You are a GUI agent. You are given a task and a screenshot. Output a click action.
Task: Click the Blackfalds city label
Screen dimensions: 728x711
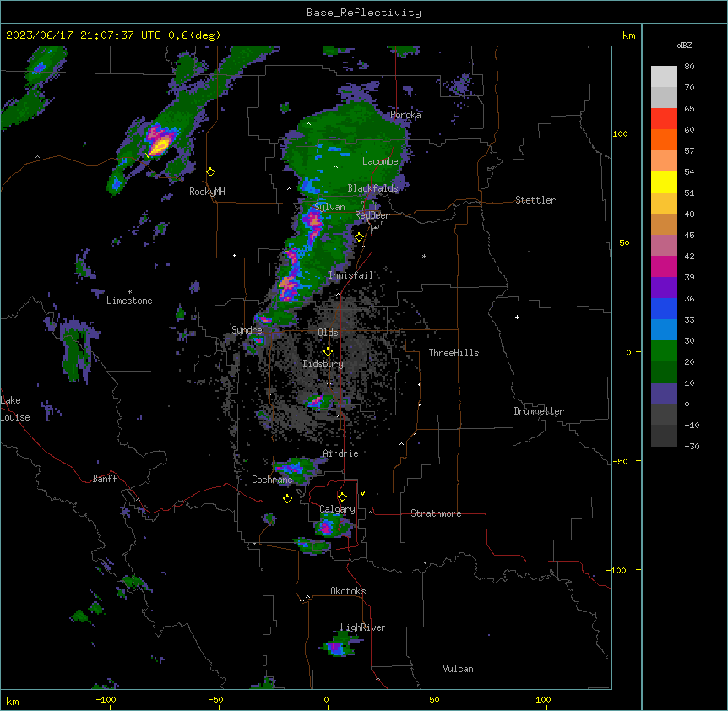click(372, 188)
